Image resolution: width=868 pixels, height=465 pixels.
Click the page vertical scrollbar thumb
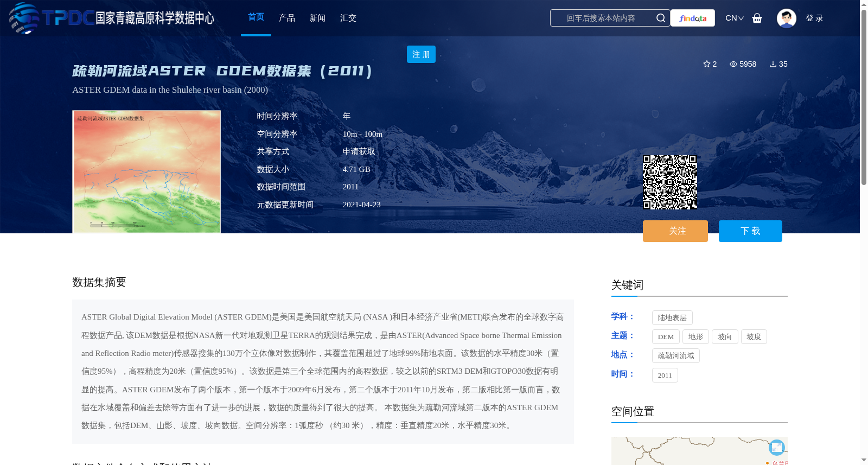[x=864, y=98]
